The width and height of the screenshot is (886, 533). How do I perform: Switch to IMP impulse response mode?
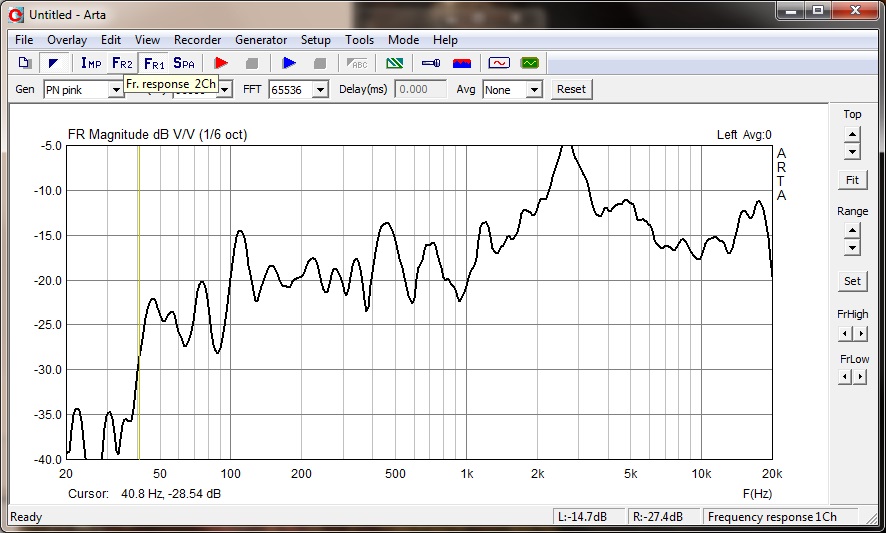pos(91,63)
